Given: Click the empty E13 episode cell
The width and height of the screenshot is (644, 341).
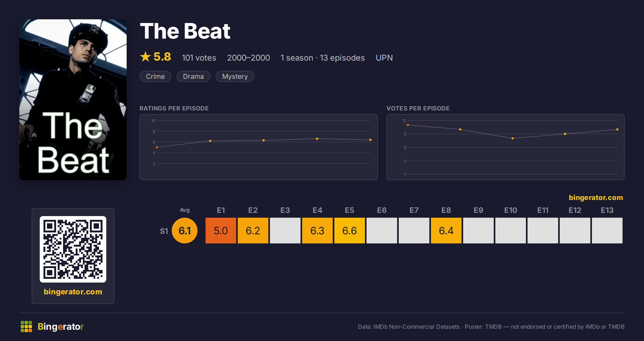Looking at the screenshot, I should click(607, 231).
